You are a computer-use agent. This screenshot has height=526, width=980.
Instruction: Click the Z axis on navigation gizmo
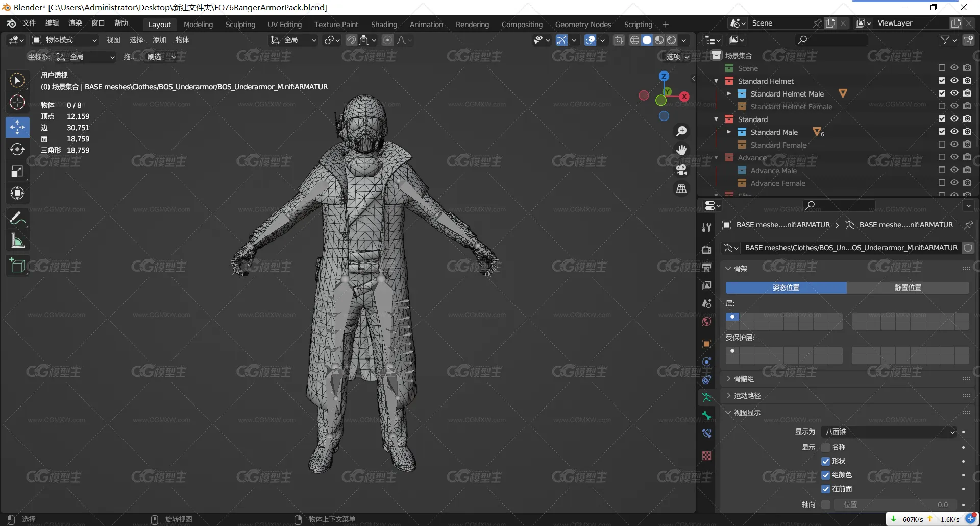pos(664,76)
